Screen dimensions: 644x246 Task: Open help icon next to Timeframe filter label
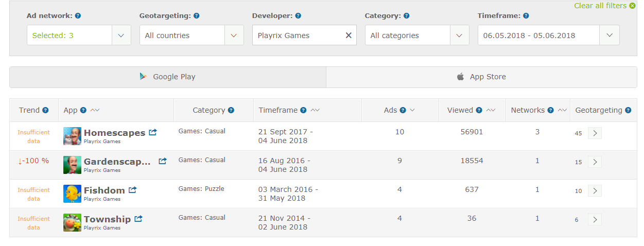(x=526, y=16)
